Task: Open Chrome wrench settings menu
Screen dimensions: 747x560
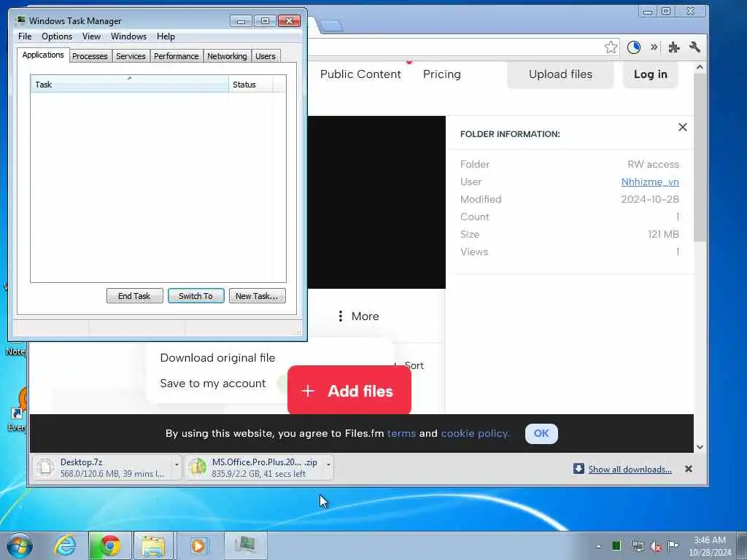Action: (694, 47)
